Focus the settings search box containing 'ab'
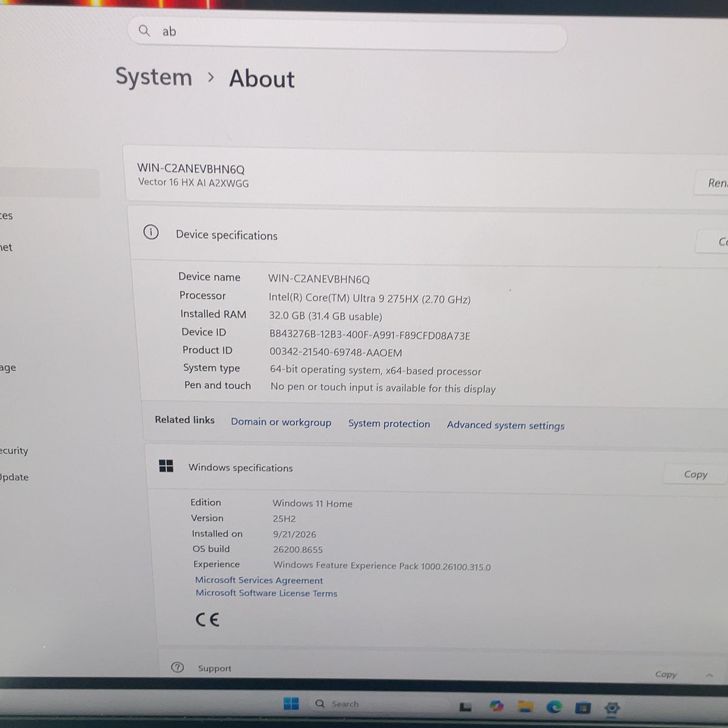 click(347, 35)
